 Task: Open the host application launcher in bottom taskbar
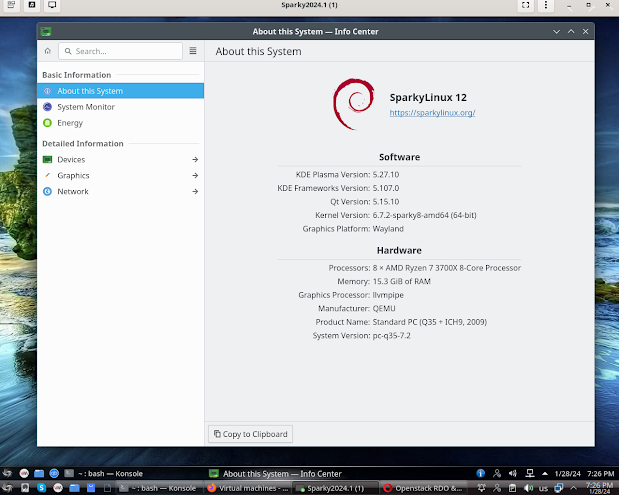tap(7, 488)
